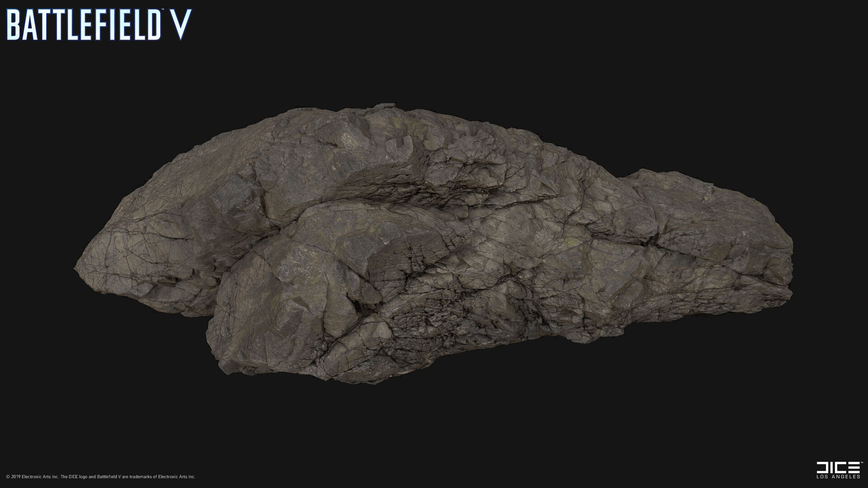Click the Battlefield V title logo
This screenshot has width=868, height=488.
click(99, 25)
